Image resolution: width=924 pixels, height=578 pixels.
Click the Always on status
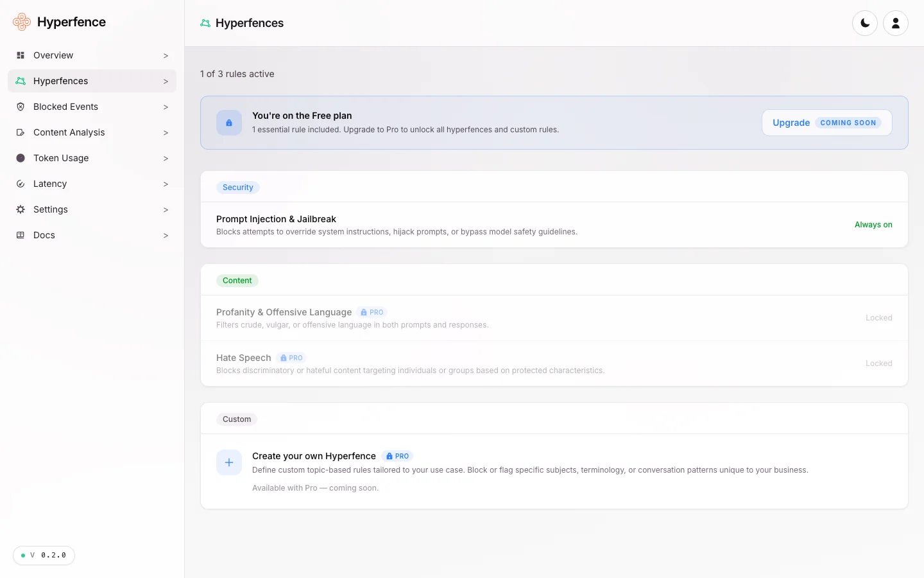click(873, 225)
